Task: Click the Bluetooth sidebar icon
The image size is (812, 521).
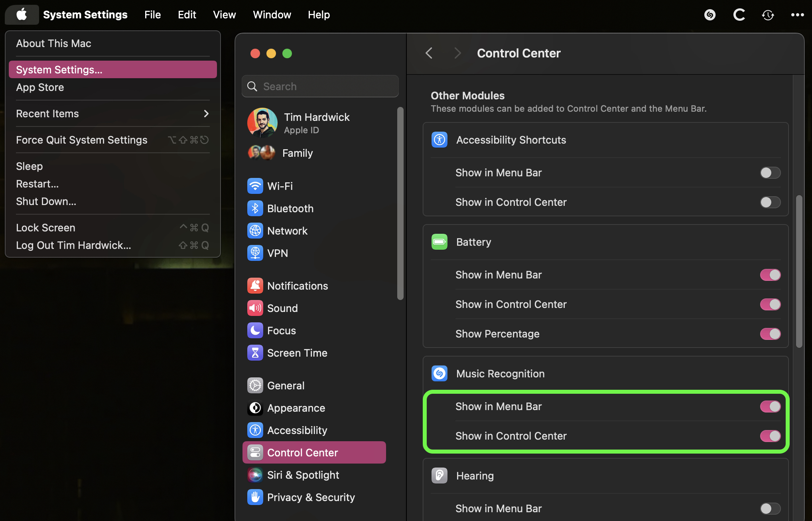Action: (255, 208)
